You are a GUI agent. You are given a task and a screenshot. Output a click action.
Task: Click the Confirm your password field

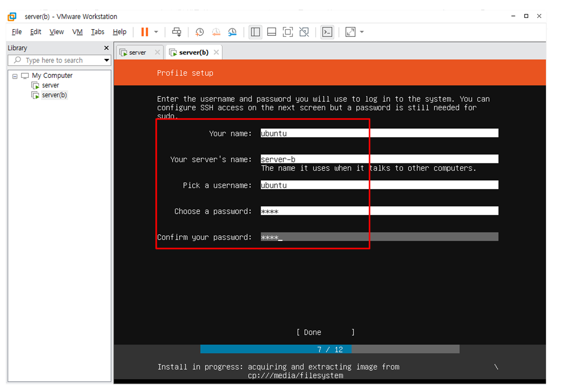click(x=380, y=237)
